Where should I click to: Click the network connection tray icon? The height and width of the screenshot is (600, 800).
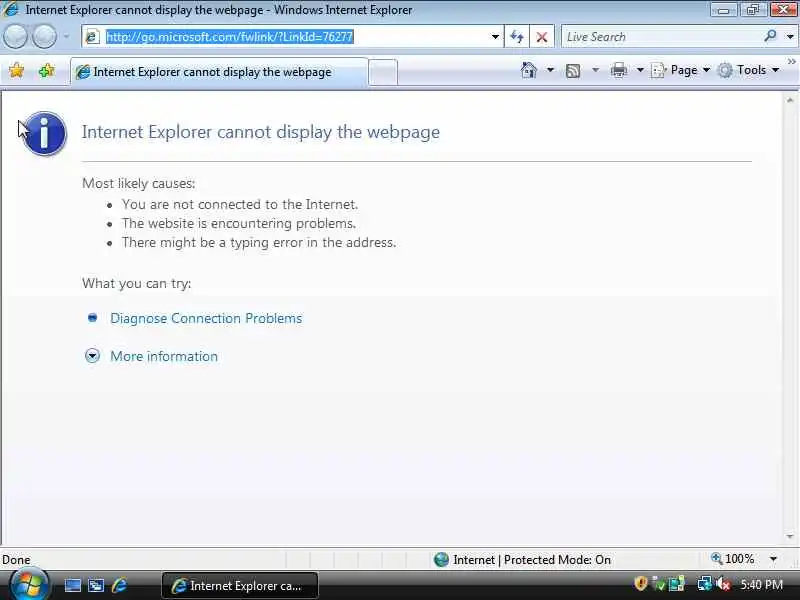705,584
